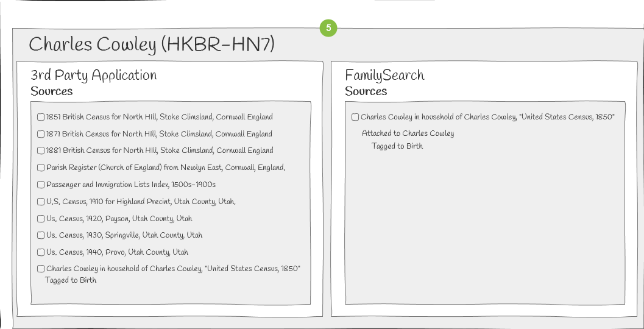
Task: Check the FamilySearch 1850 Census source checkbox
Action: pos(355,117)
